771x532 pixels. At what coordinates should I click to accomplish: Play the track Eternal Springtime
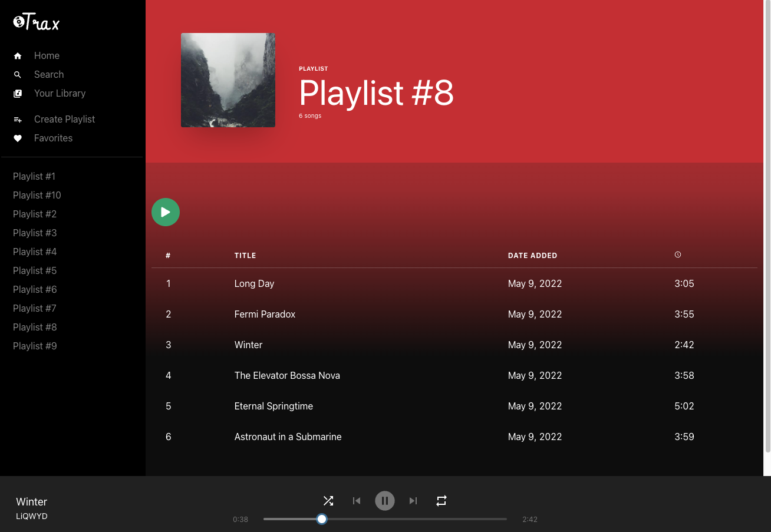click(x=274, y=406)
